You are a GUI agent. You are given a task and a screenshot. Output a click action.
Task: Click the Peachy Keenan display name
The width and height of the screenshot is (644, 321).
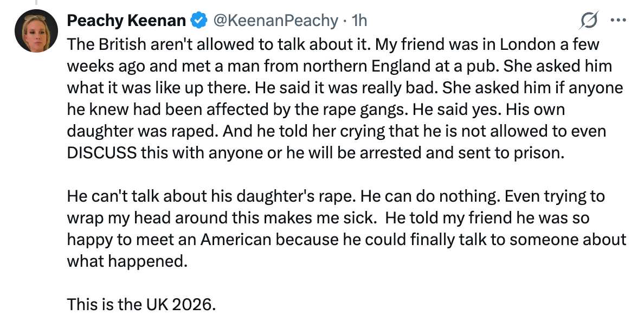(x=126, y=21)
